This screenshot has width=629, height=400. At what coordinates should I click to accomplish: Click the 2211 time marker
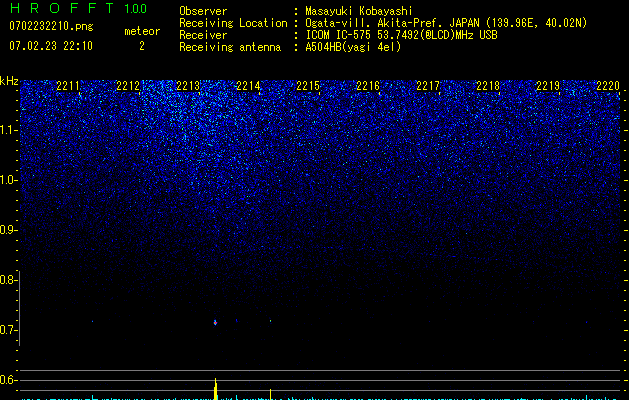[x=68, y=86]
